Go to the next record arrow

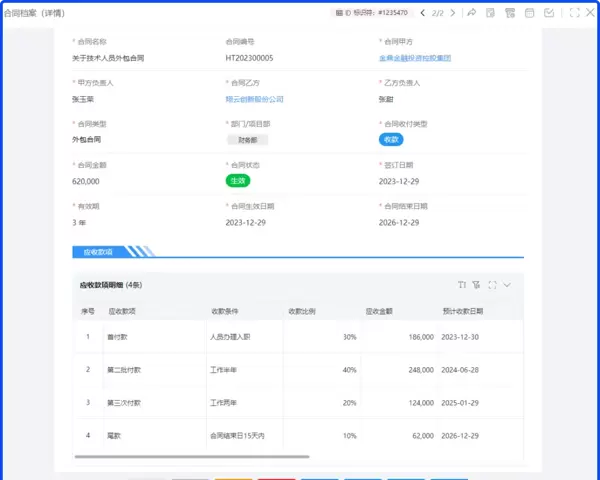[452, 13]
